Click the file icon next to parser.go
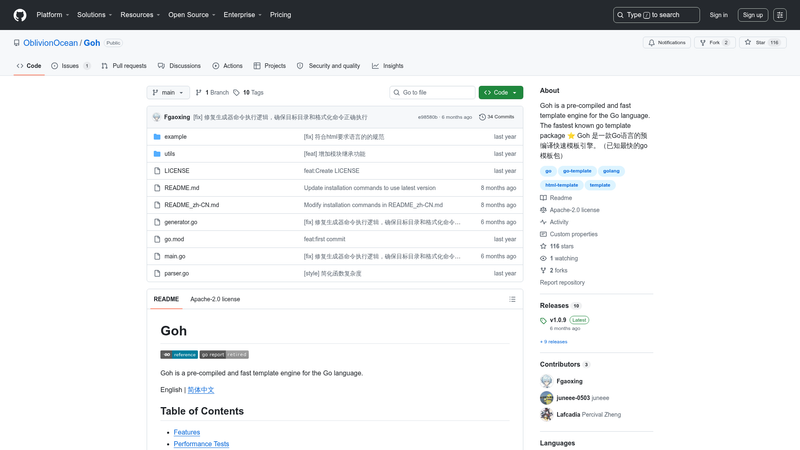Image resolution: width=800 pixels, height=450 pixels. (157, 273)
